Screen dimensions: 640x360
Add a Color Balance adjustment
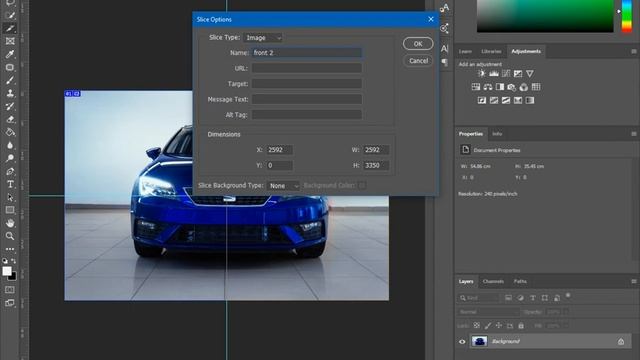(488, 87)
